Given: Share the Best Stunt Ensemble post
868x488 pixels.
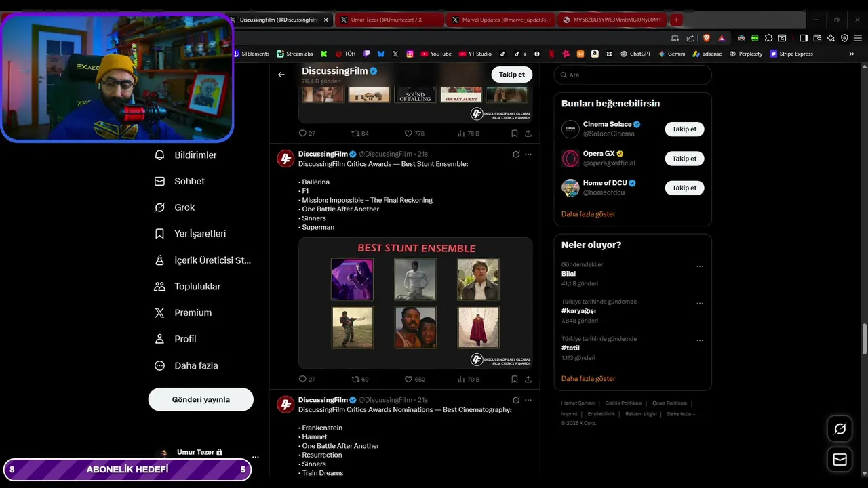Looking at the screenshot, I should pos(528,380).
